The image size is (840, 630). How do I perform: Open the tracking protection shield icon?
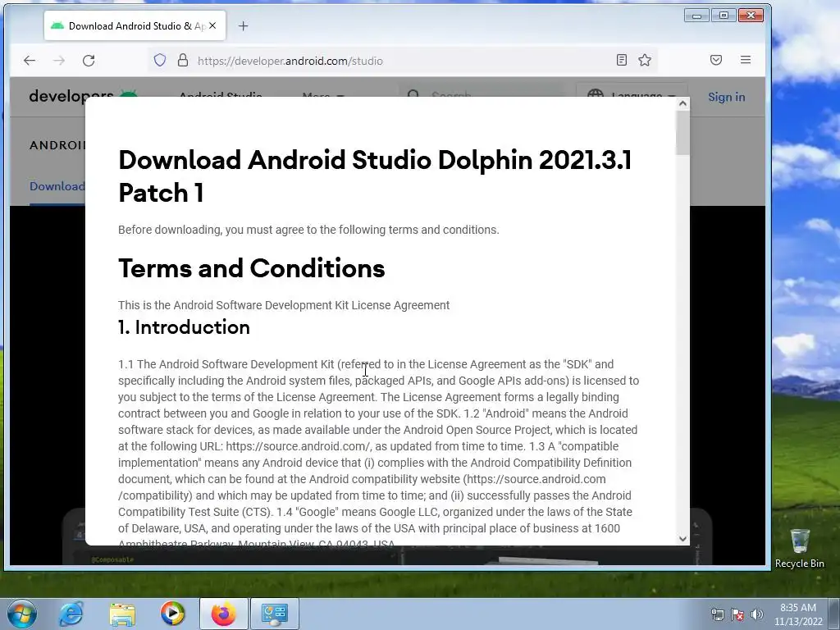tap(160, 60)
